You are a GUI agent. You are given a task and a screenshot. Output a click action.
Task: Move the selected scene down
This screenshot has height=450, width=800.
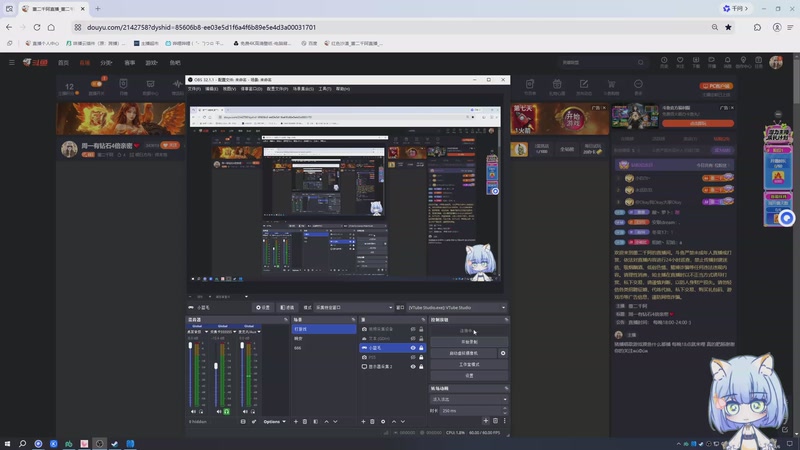click(335, 421)
